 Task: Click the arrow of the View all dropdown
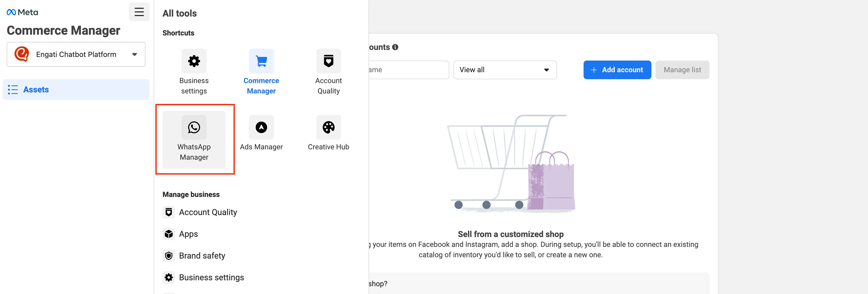tap(546, 70)
